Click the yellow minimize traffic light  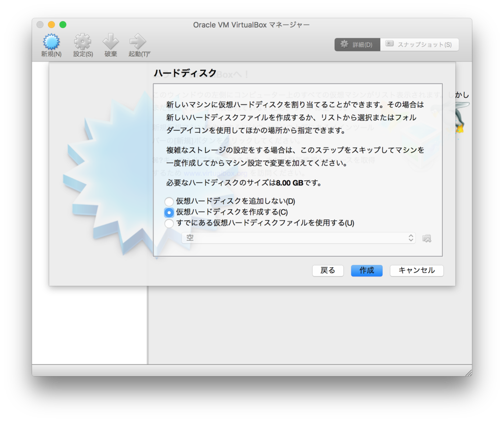[51, 24]
